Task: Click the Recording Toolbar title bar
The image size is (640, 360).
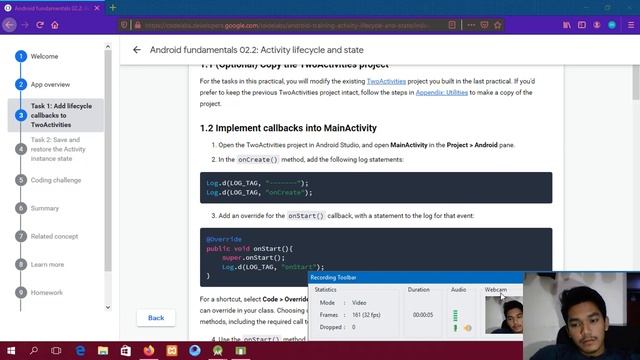Action: [x=415, y=278]
